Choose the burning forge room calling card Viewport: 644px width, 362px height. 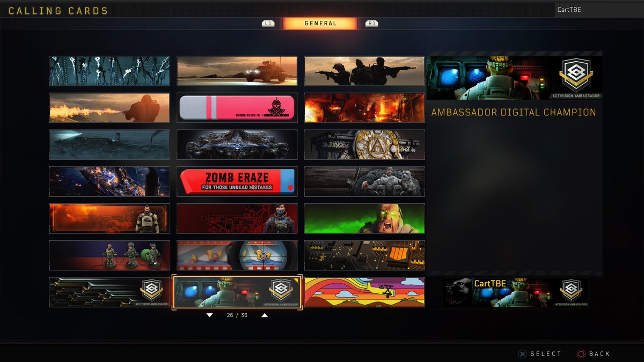click(x=365, y=108)
